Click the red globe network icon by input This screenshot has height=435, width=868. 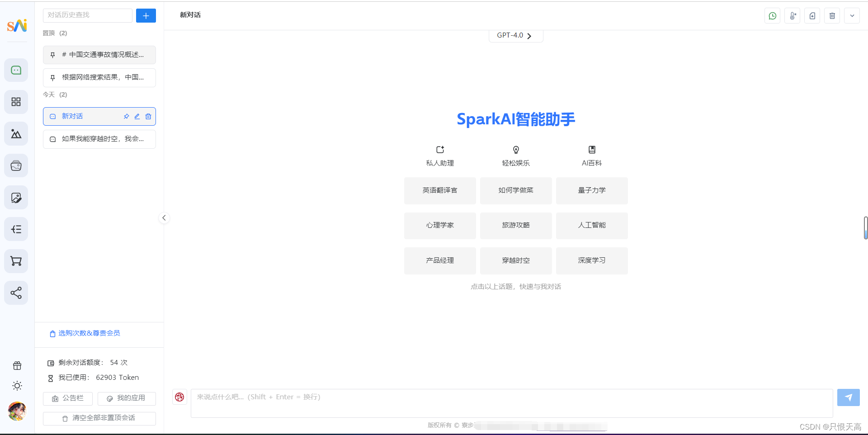click(179, 397)
